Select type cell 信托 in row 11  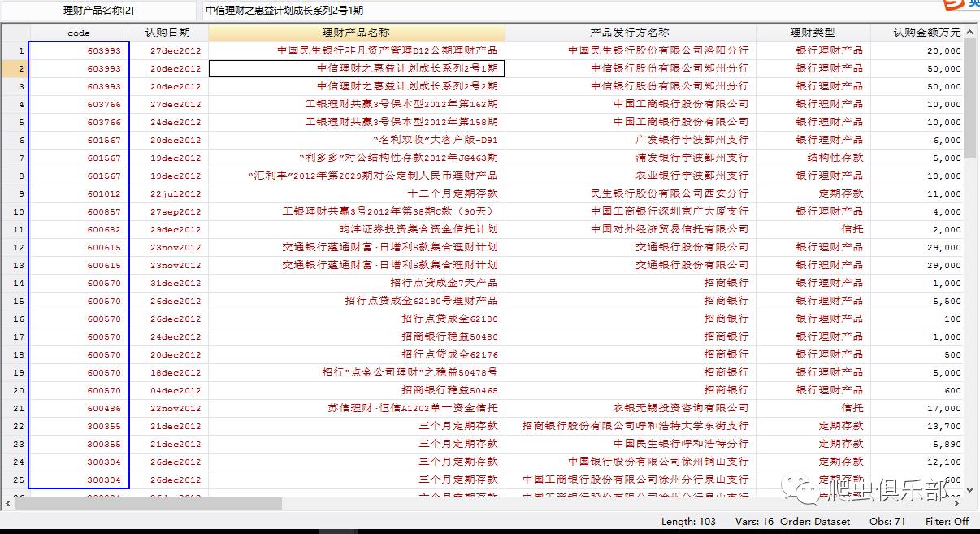click(813, 229)
